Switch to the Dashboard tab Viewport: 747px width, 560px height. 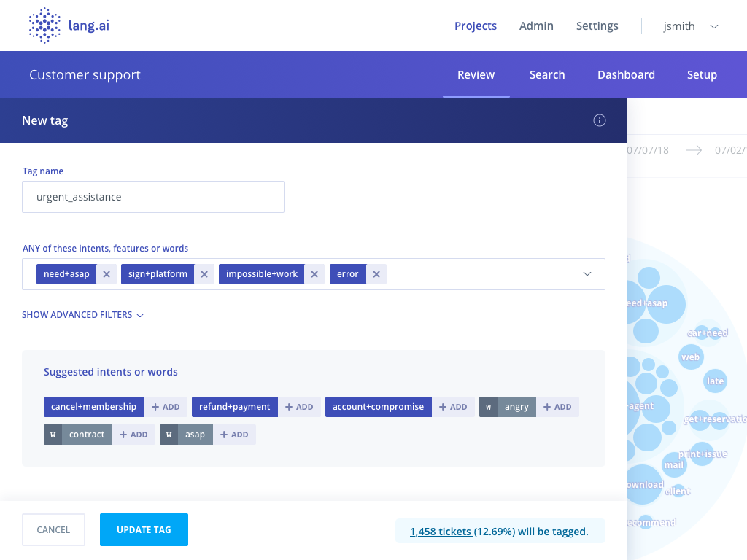pos(626,74)
